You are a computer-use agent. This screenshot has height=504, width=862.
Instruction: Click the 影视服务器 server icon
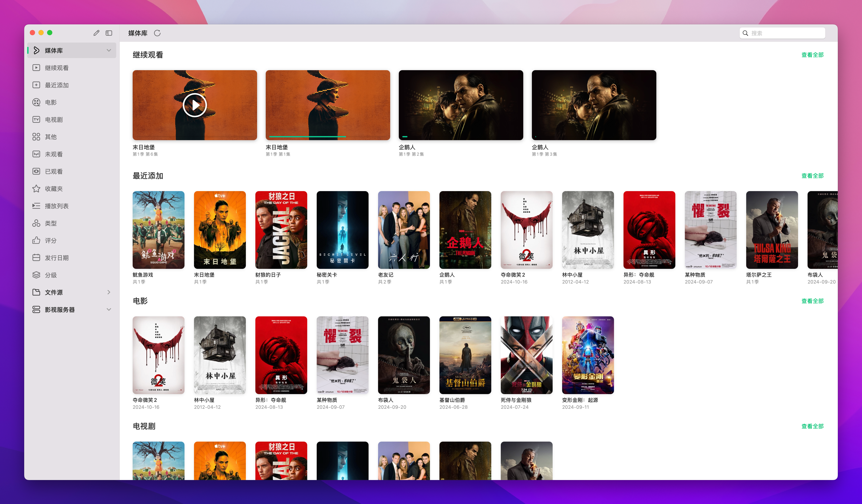(36, 309)
